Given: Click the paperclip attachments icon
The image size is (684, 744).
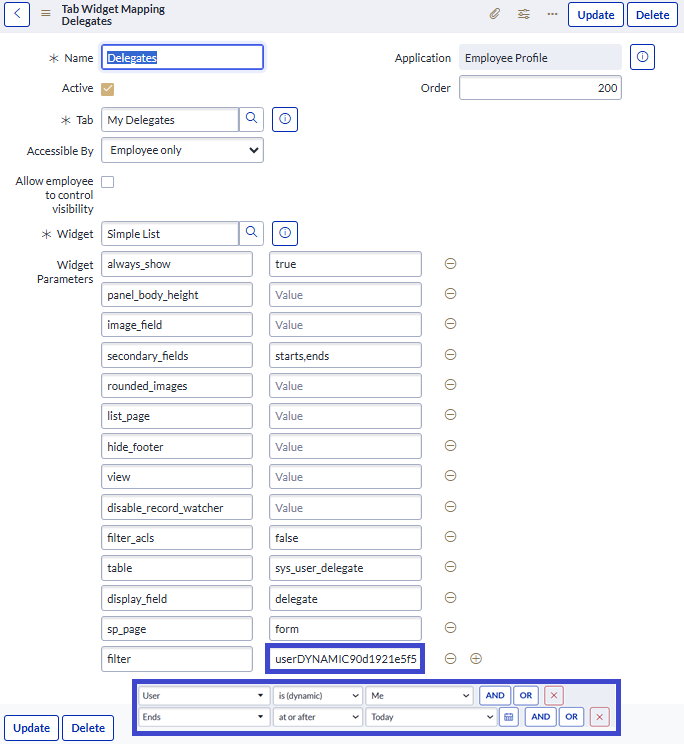Looking at the screenshot, I should [x=494, y=15].
